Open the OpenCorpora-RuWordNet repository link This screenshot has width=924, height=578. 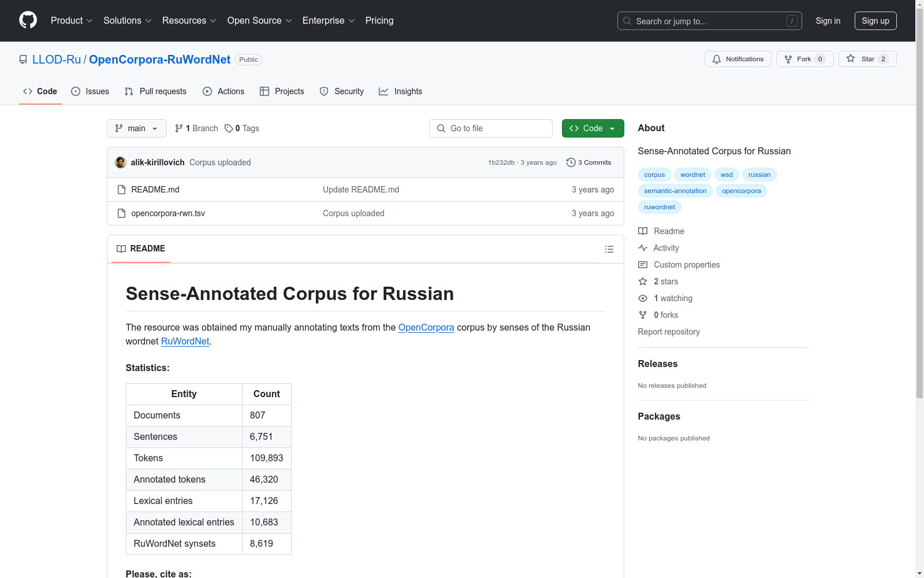coord(159,60)
